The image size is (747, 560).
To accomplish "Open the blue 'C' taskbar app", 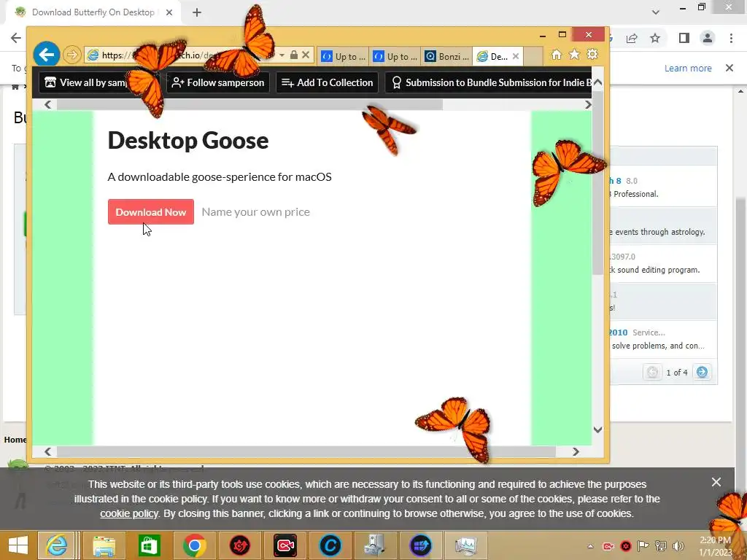I will (x=330, y=545).
